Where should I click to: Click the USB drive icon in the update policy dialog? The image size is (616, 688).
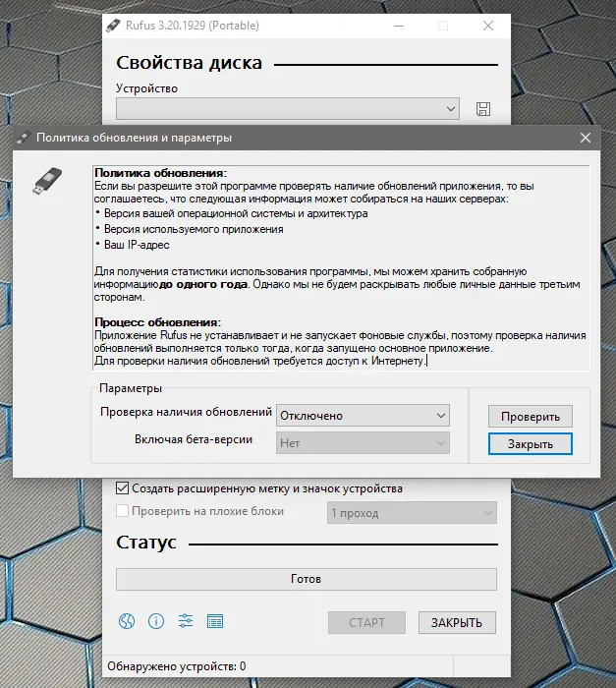point(47,180)
